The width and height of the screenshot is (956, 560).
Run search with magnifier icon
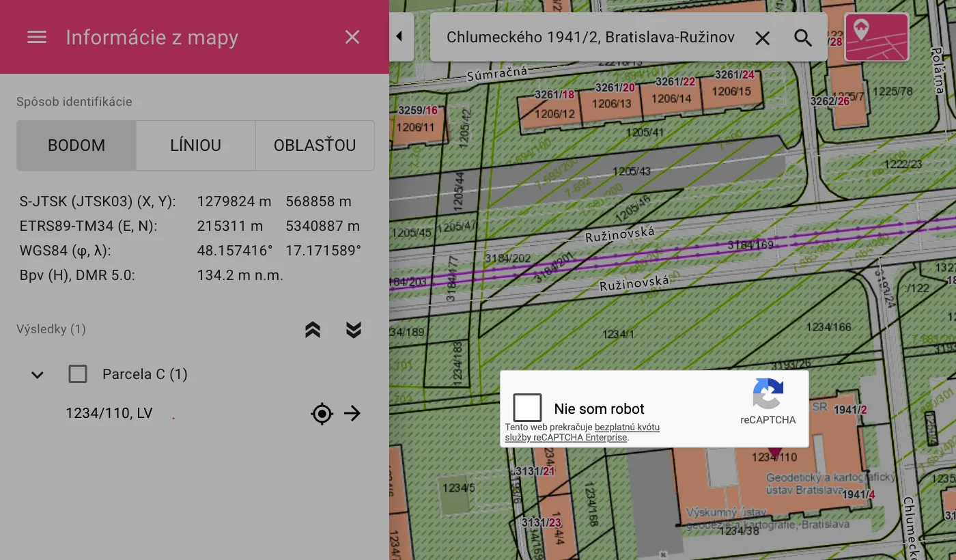tap(803, 38)
